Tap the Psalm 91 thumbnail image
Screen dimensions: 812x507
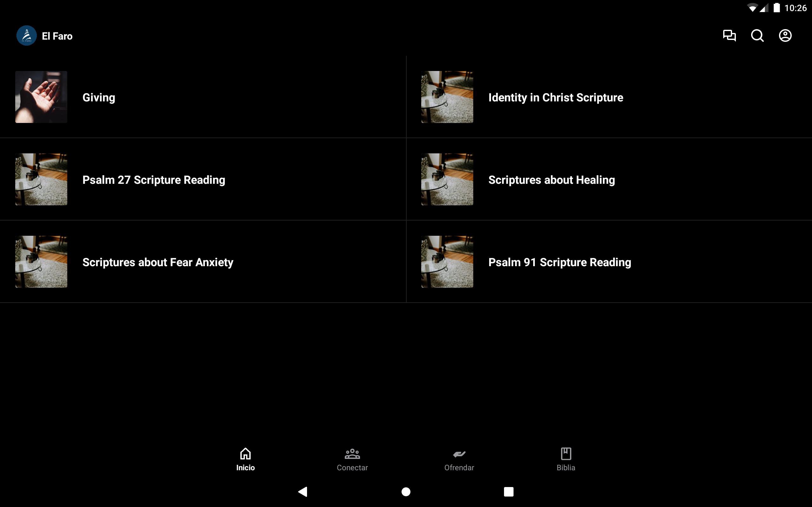click(447, 261)
